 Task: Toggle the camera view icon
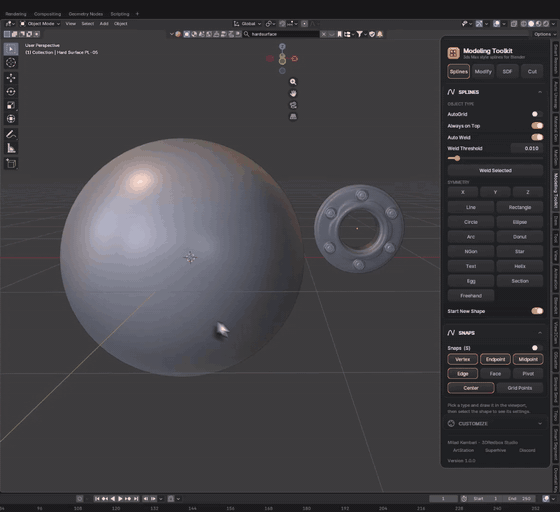click(293, 105)
